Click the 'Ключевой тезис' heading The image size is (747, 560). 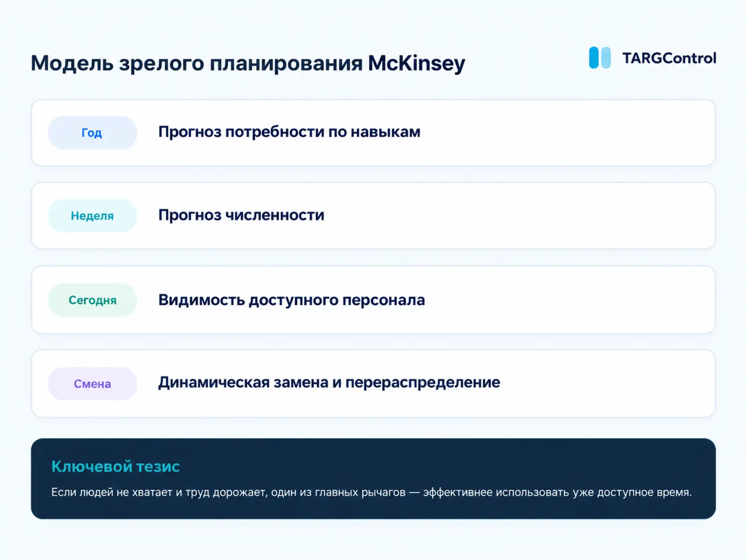click(x=116, y=466)
